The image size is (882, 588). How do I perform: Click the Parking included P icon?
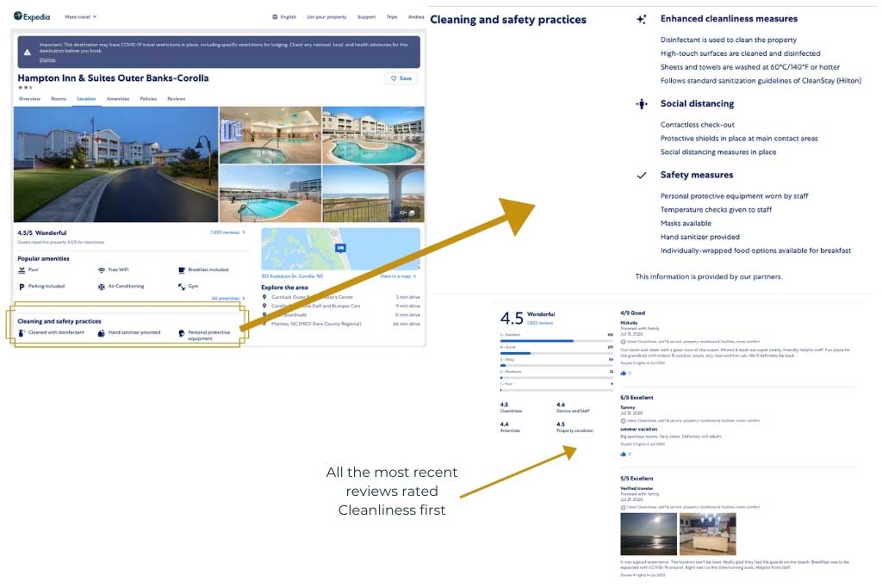click(x=22, y=286)
